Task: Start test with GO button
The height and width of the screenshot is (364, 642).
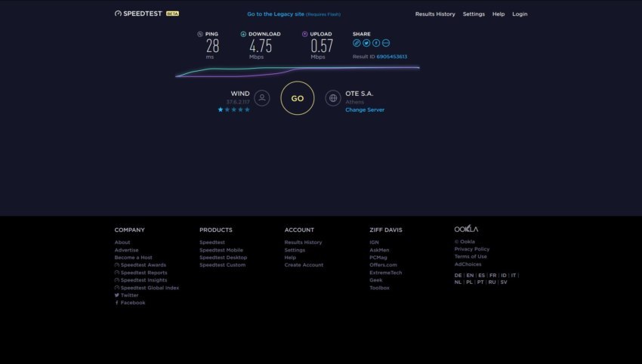Action: (x=298, y=98)
